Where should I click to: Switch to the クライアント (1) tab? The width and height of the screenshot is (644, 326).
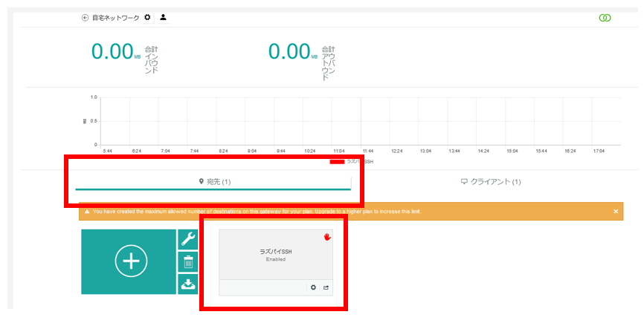[x=490, y=182]
